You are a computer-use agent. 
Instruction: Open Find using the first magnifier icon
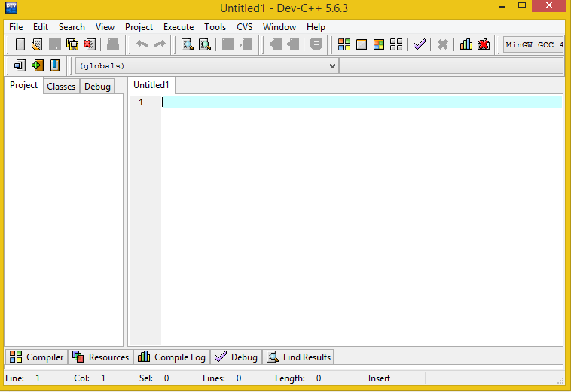tap(188, 44)
